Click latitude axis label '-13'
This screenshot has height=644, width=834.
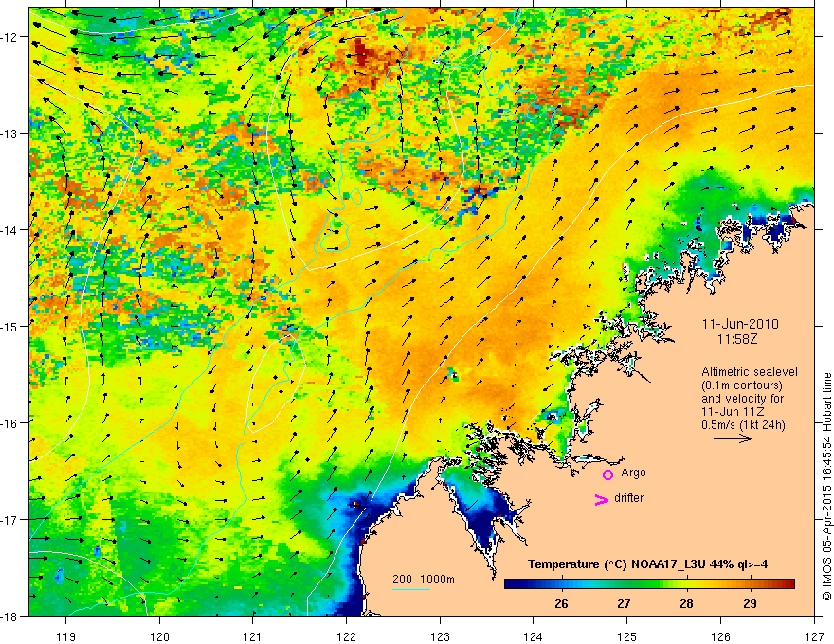9,134
